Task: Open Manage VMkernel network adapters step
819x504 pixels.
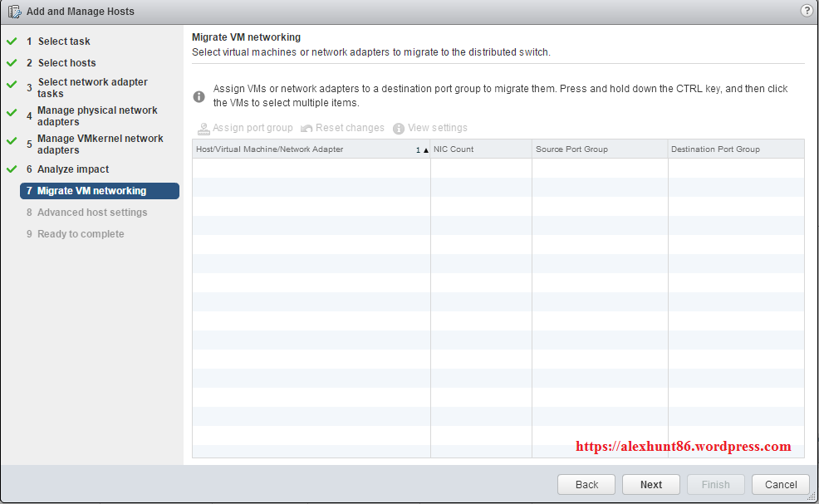Action: 100,144
